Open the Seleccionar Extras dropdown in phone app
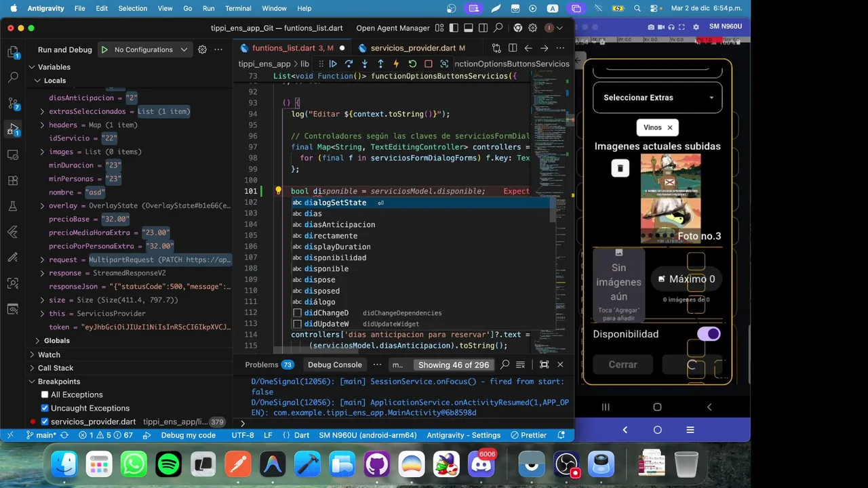The image size is (868, 488). click(657, 98)
